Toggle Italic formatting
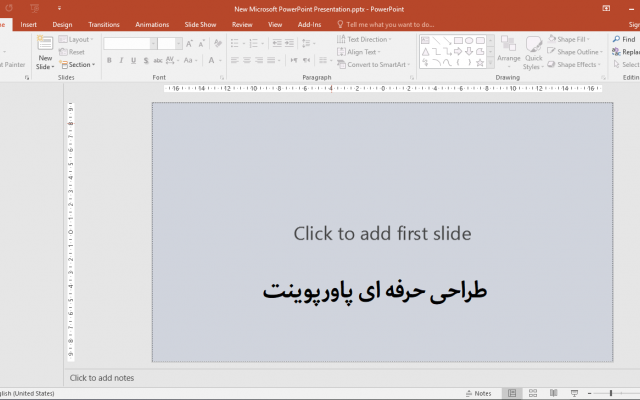Image resolution: width=640 pixels, height=400 pixels. click(x=121, y=60)
